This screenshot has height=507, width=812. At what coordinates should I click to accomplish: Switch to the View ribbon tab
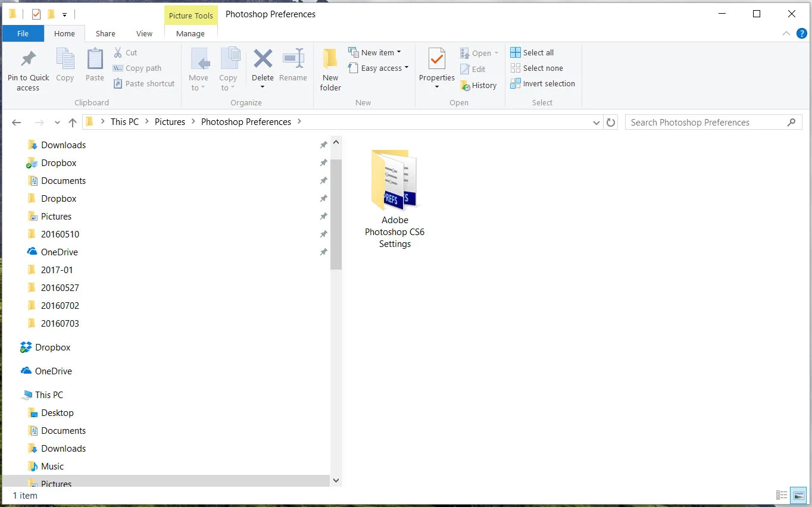tap(144, 33)
